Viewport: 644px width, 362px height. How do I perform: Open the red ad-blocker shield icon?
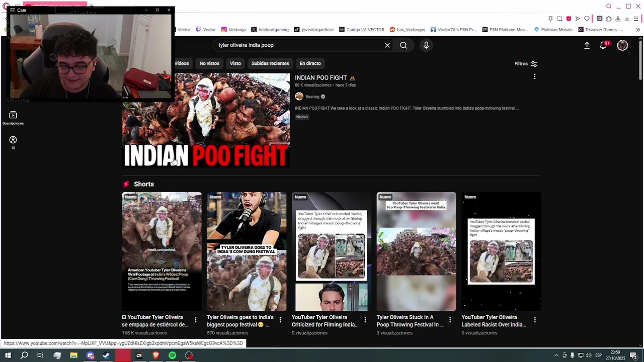(x=569, y=19)
